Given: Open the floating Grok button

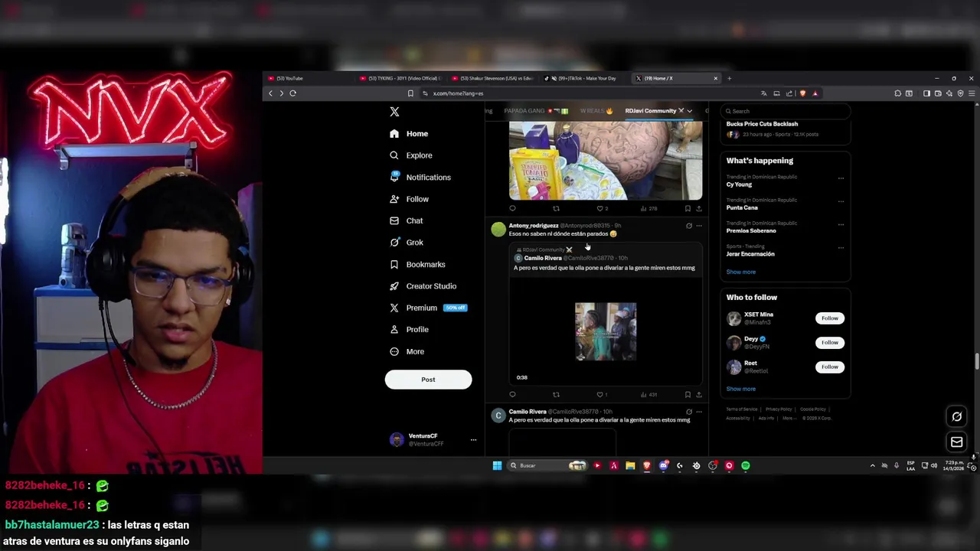Looking at the screenshot, I should 956,416.
